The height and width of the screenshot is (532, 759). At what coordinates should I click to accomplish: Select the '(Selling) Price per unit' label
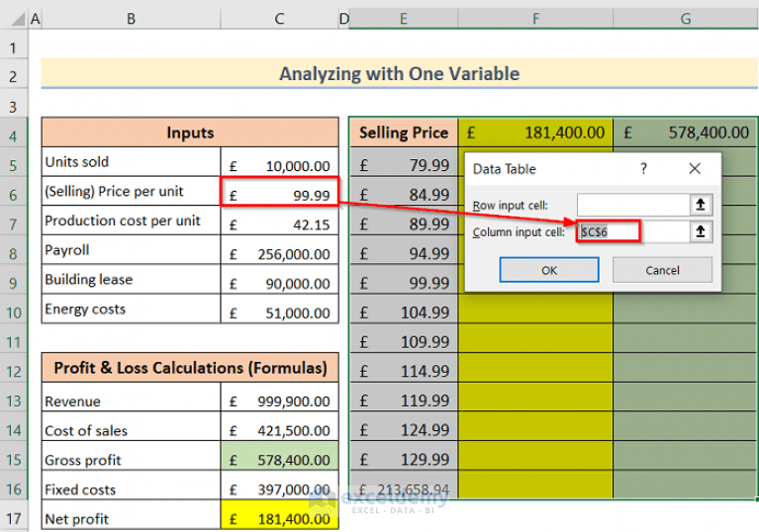[132, 191]
